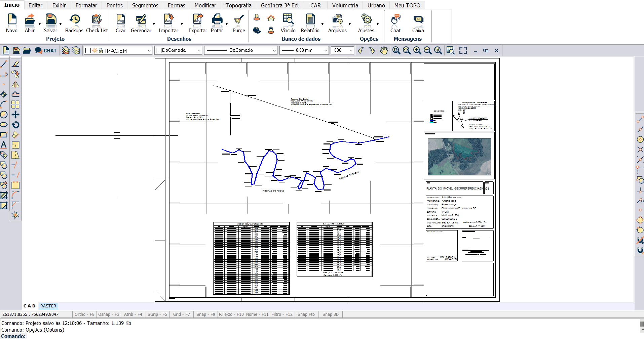Image resolution: width=644 pixels, height=339 pixels.
Task: Expand the IMAGEM layer dropdown
Action: (149, 50)
